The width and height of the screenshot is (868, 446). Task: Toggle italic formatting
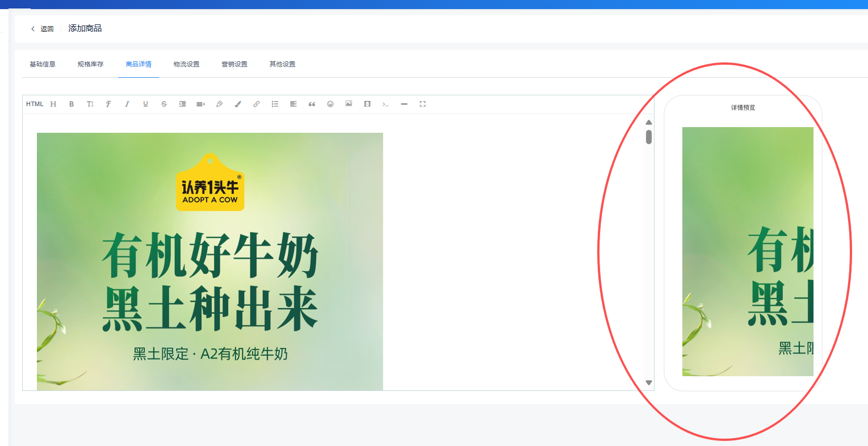coord(127,104)
